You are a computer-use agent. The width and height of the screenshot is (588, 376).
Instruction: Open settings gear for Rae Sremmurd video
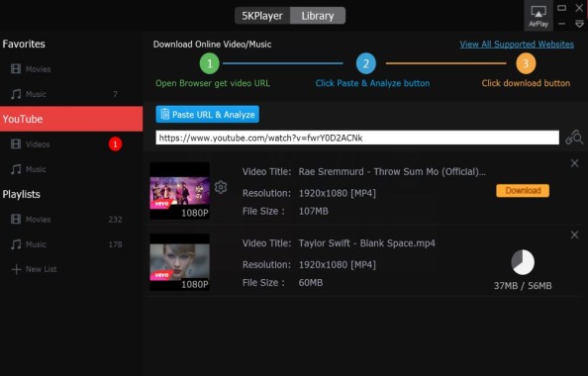click(x=221, y=187)
